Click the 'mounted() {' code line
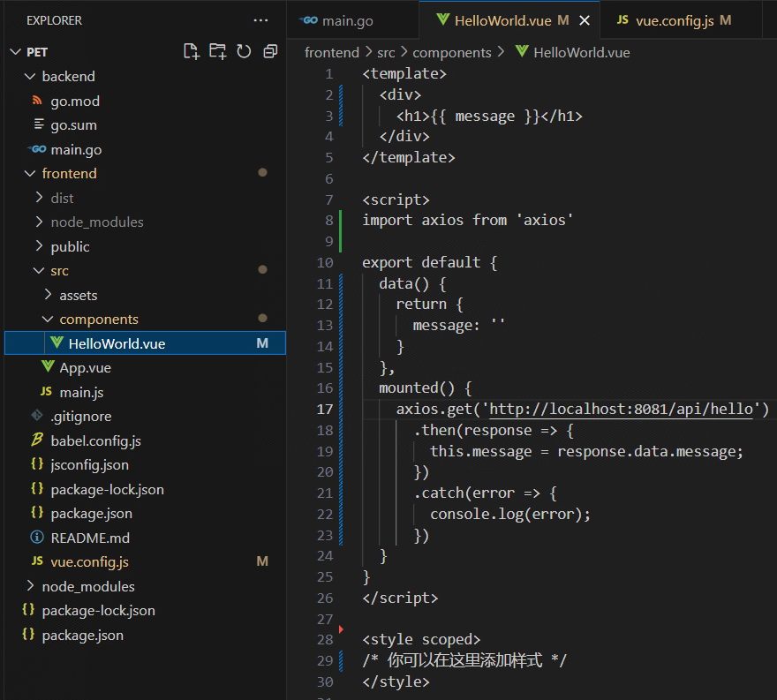Viewport: 777px width, 700px height. [425, 388]
